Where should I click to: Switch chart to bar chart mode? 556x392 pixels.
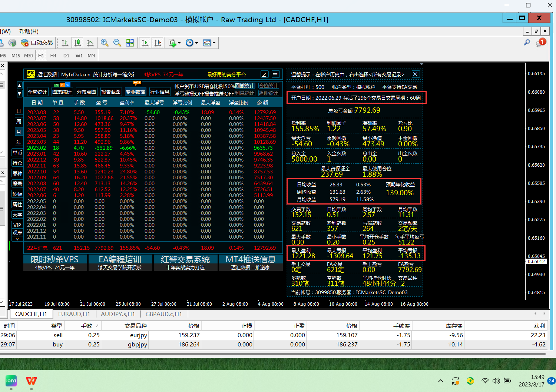(65, 43)
